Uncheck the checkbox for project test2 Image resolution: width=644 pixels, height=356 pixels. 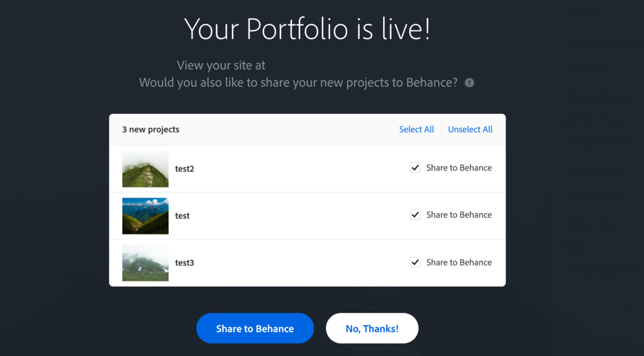pyautogui.click(x=415, y=167)
